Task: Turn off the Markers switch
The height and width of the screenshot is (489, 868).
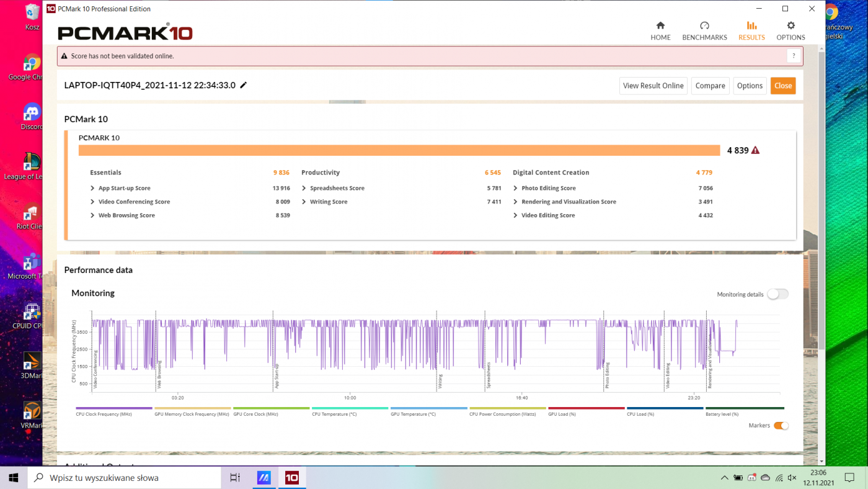Action: point(781,426)
